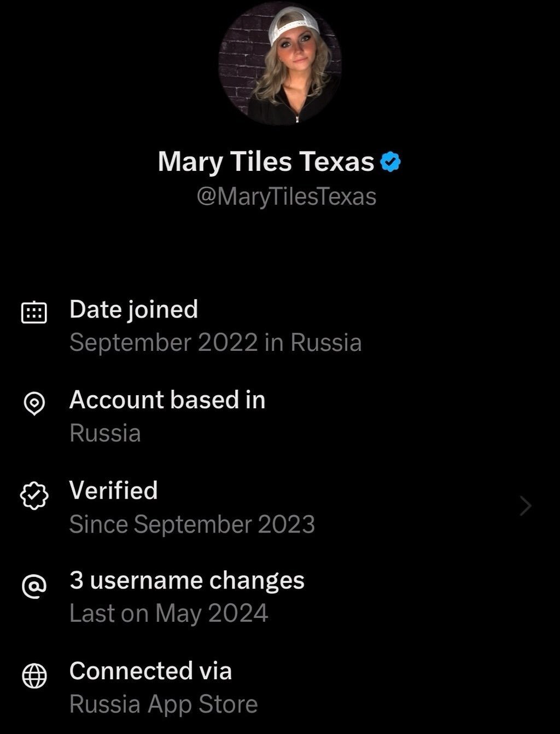
Task: Tap the @ symbol icon
Action: pyautogui.click(x=34, y=586)
